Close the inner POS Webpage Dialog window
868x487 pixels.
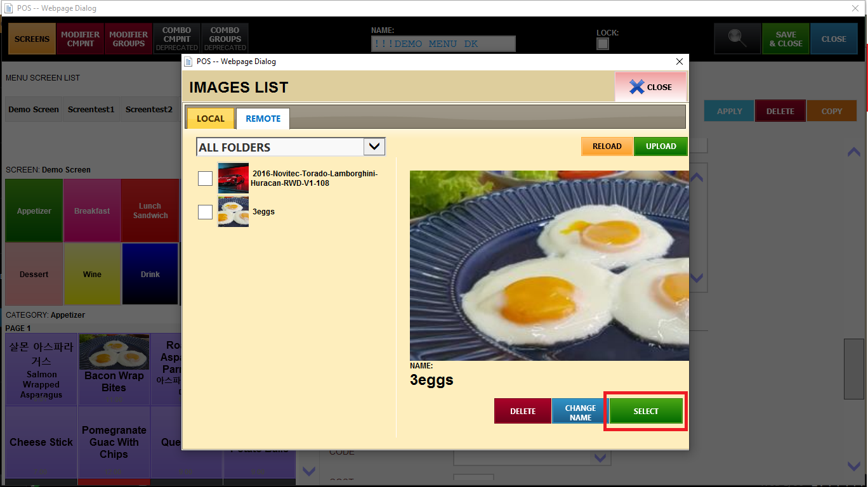pyautogui.click(x=680, y=62)
